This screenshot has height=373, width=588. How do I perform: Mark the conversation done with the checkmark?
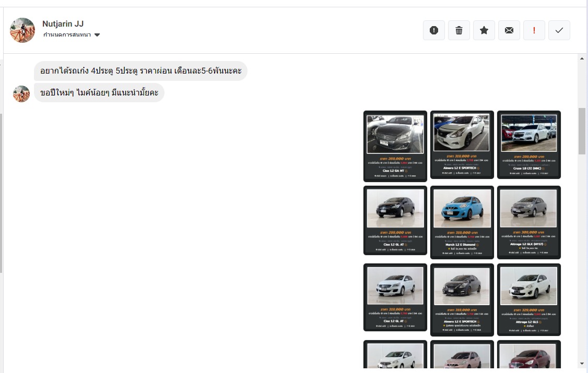[x=559, y=30]
